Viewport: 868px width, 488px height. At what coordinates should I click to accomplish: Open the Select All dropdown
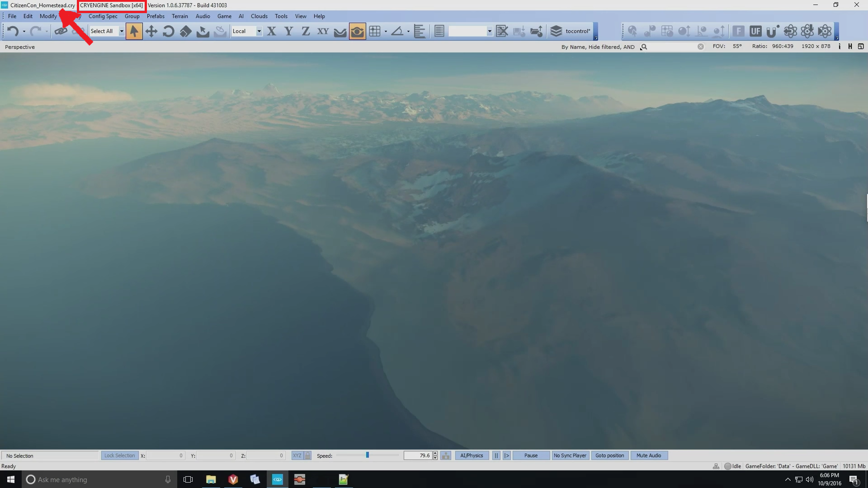tap(121, 31)
